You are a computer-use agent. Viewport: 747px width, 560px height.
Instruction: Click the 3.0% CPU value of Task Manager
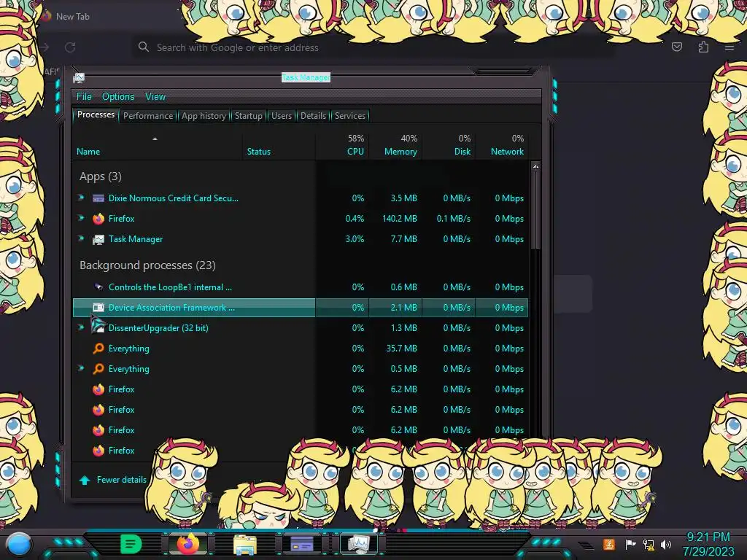[355, 239]
